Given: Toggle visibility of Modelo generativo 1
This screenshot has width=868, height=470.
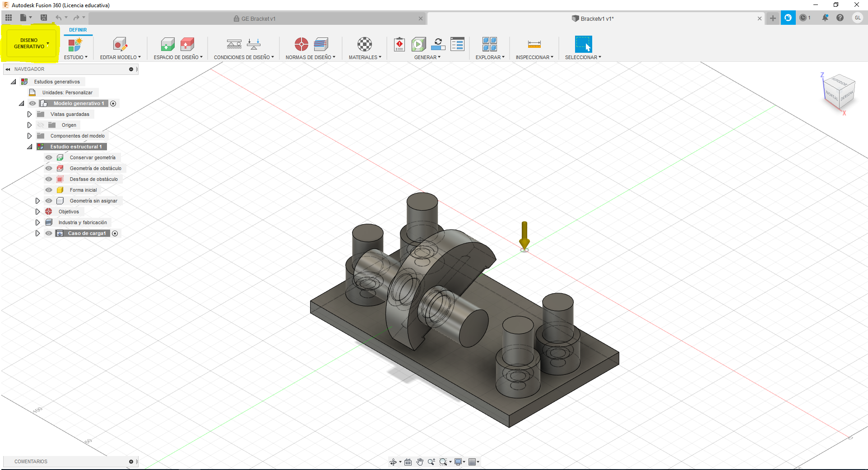Looking at the screenshot, I should [32, 103].
